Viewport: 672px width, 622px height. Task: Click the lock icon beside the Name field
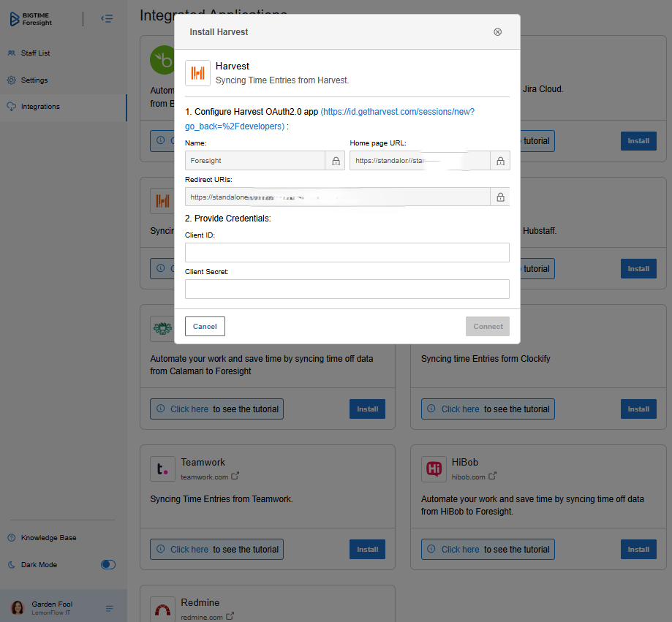[x=336, y=161]
